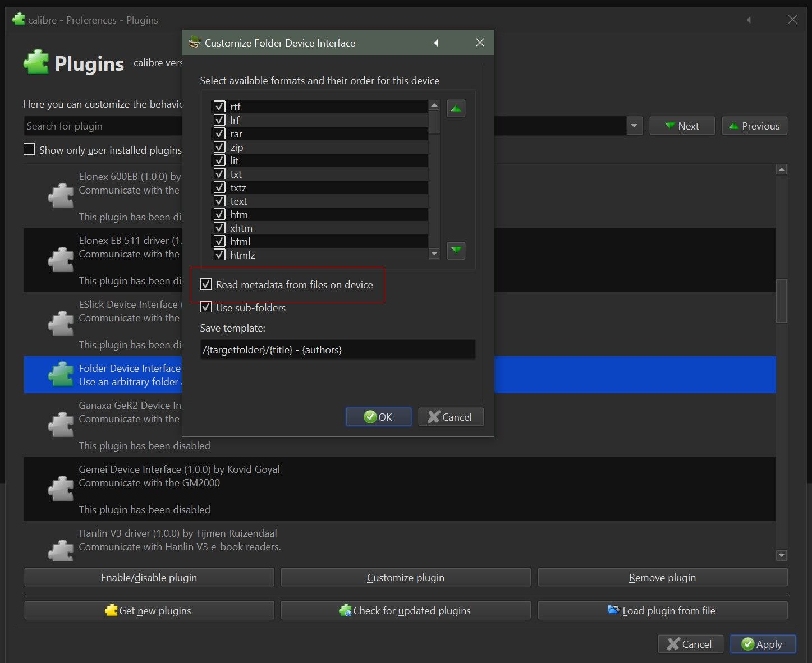Enable Show only user installed plugins

29,149
